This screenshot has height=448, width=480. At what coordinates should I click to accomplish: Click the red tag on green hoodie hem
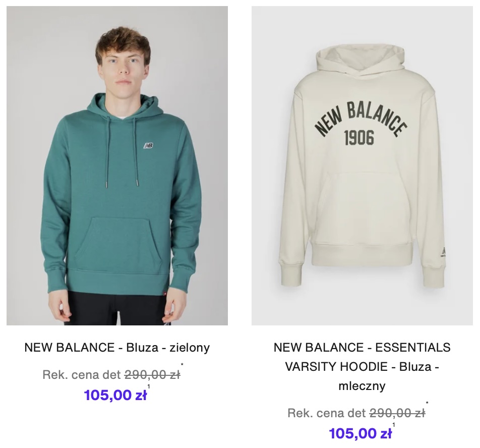pos(166,294)
